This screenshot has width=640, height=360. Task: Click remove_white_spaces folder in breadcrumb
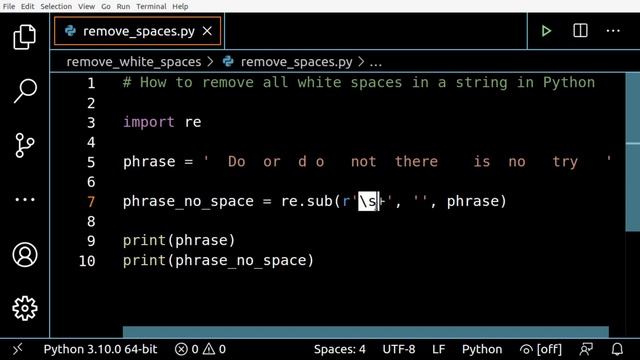(133, 62)
